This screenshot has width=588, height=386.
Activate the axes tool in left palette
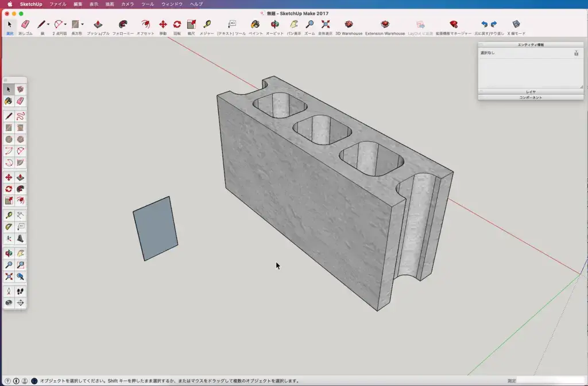[x=9, y=239]
